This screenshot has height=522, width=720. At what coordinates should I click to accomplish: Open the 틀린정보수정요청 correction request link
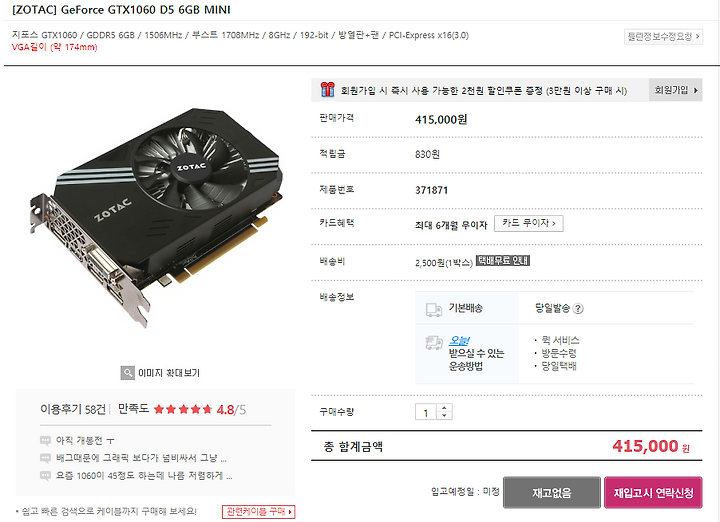click(663, 36)
